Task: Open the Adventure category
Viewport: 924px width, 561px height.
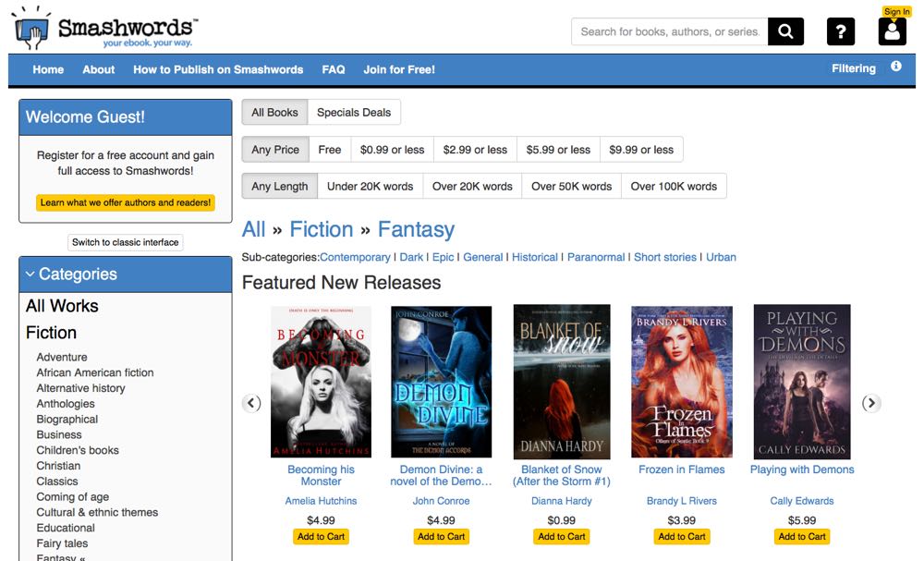Action: tap(62, 357)
